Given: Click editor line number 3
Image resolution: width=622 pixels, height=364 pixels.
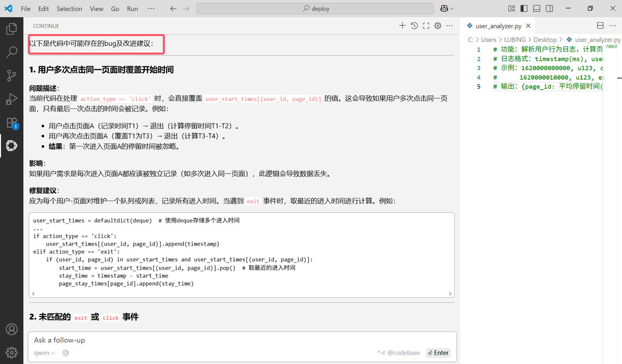Looking at the screenshot, I should tap(478, 68).
